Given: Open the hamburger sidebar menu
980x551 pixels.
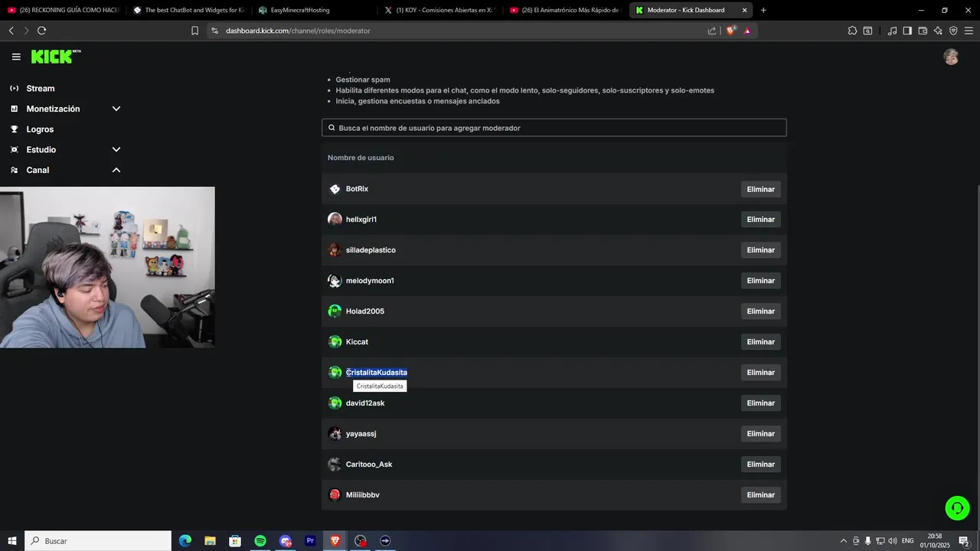Looking at the screenshot, I should [16, 57].
